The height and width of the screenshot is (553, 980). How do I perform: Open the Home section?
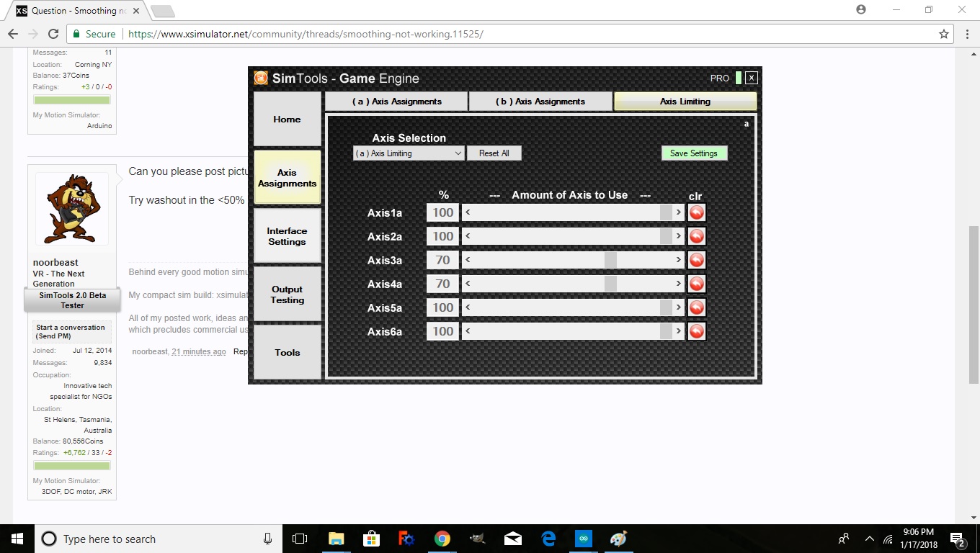(x=287, y=120)
